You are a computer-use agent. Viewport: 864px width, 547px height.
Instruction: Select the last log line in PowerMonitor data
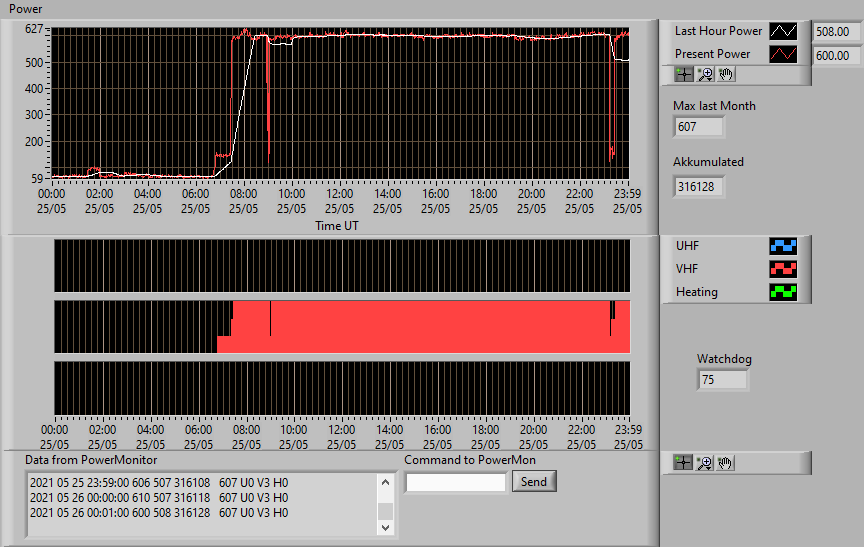pos(159,513)
